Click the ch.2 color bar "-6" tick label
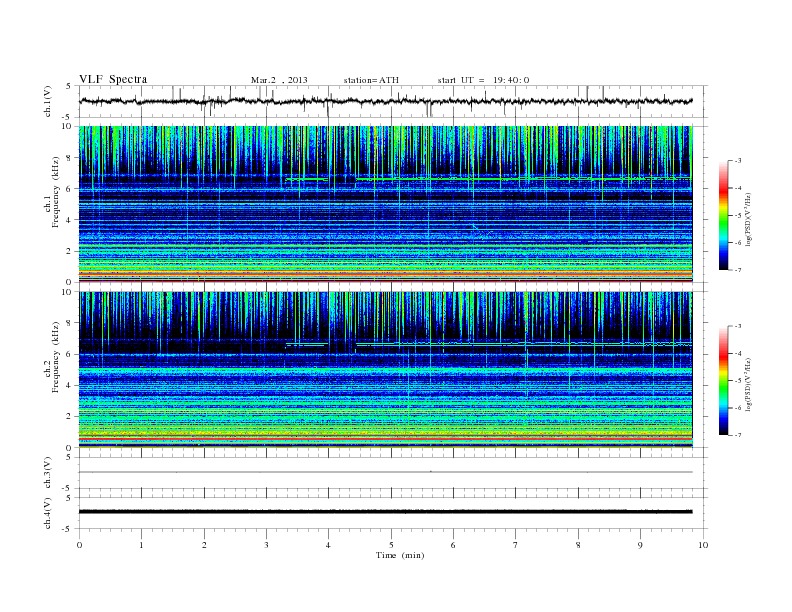 (x=738, y=408)
